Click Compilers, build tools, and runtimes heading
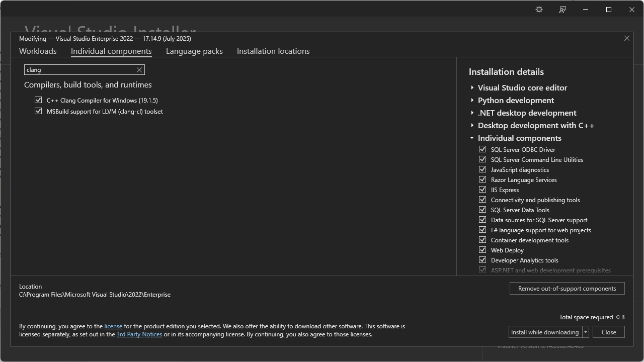The height and width of the screenshot is (362, 644). [88, 85]
